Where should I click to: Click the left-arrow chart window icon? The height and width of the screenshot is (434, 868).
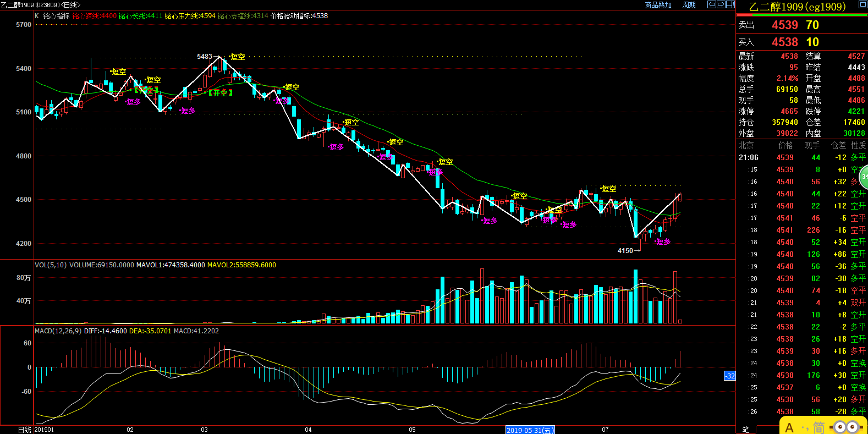tap(712, 4)
